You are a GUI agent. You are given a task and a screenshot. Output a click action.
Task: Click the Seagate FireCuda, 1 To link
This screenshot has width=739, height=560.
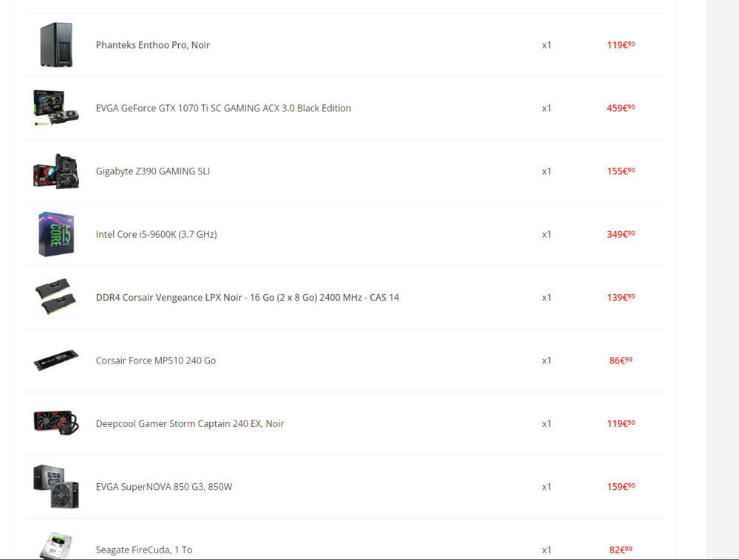tap(144, 550)
